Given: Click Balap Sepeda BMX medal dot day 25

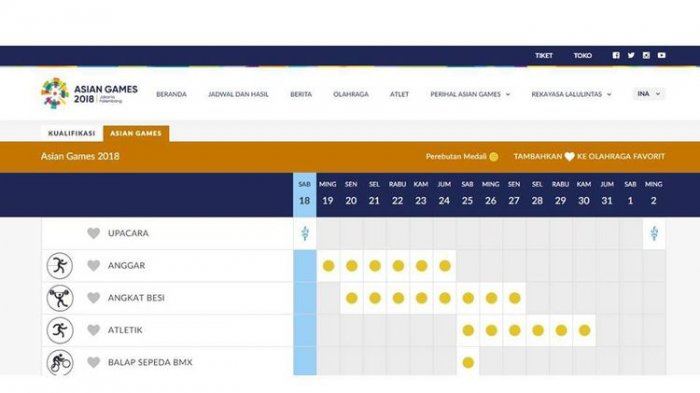Looking at the screenshot, I should pos(468,363).
